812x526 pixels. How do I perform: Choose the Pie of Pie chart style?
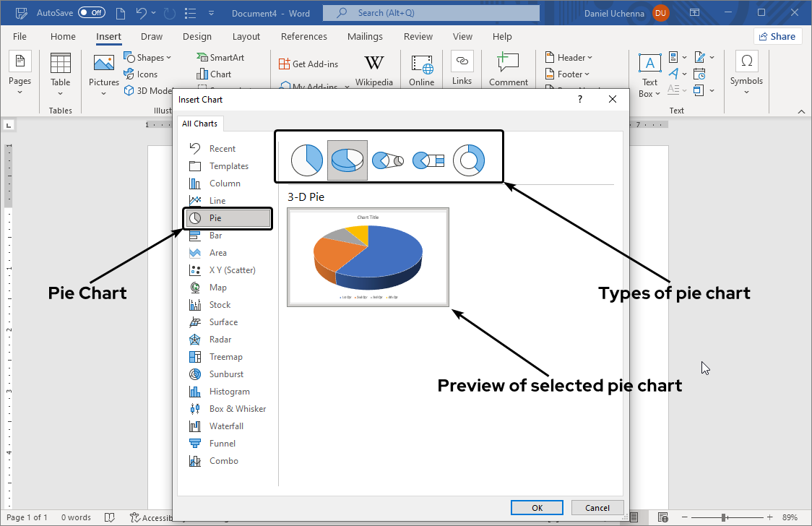(x=388, y=159)
